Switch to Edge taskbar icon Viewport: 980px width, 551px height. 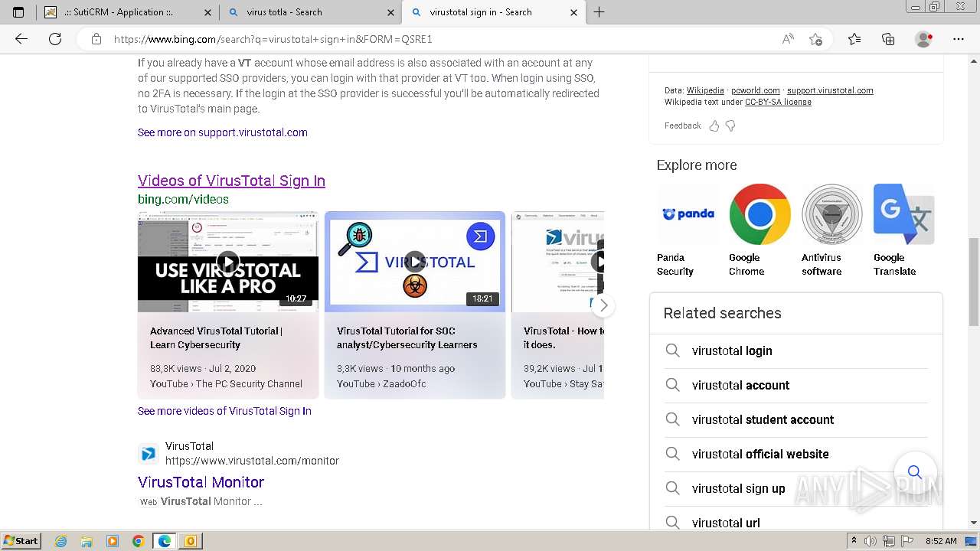point(165,541)
